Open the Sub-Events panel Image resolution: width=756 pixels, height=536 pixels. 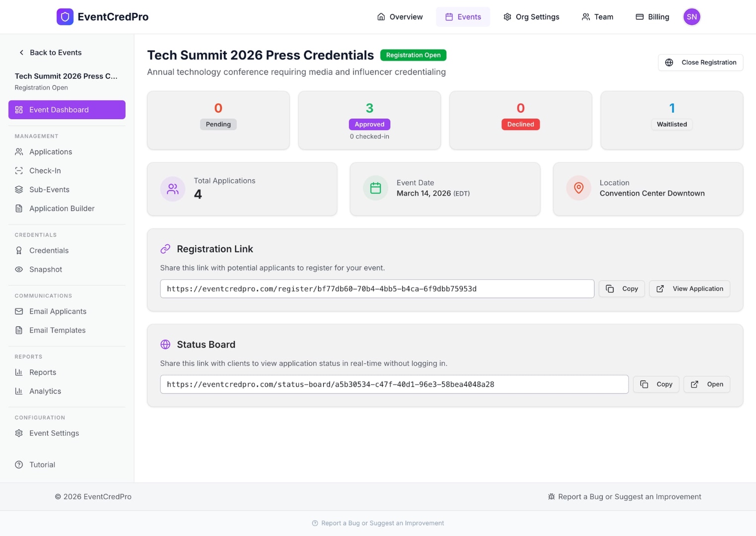[x=49, y=189]
